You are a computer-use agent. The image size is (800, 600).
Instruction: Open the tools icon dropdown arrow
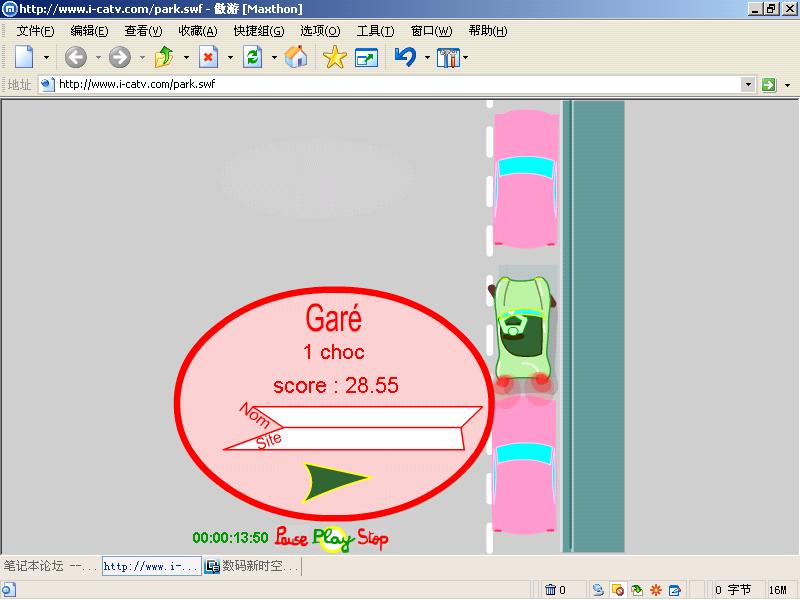coord(465,57)
